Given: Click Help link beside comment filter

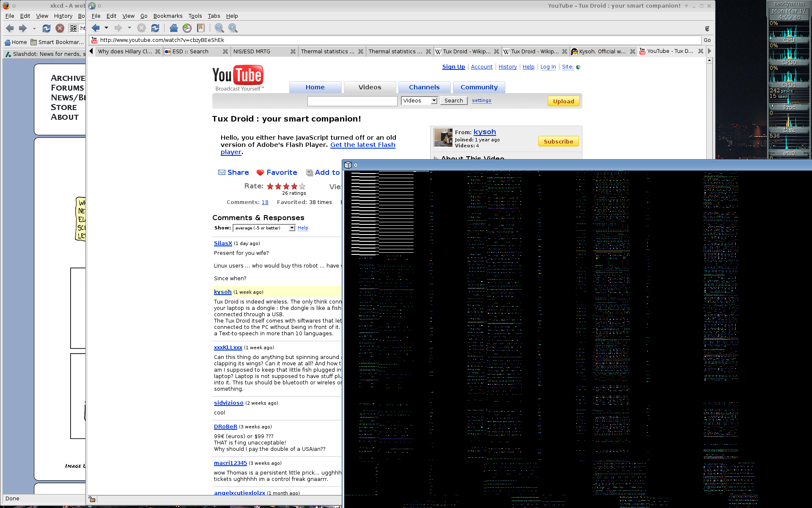Looking at the screenshot, I should 303,228.
